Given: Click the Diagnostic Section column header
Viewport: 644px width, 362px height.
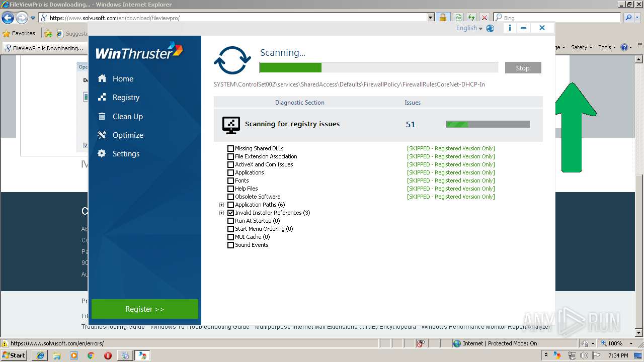Looking at the screenshot, I should tap(300, 103).
